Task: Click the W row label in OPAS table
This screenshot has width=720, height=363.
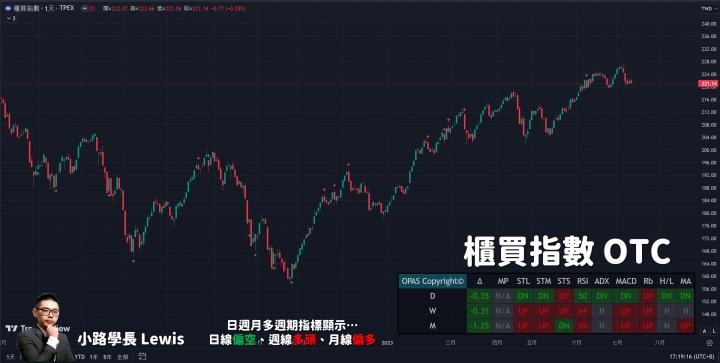Action: click(432, 311)
